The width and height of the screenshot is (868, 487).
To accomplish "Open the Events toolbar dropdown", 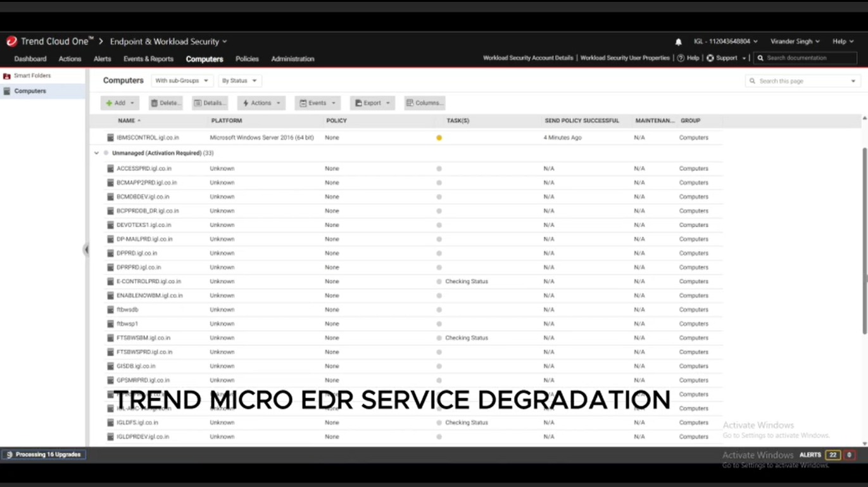I will (317, 103).
